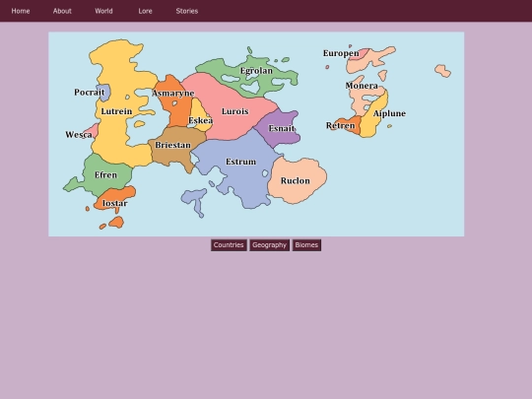Open the Lore navigation link
532x399 pixels.
coord(145,11)
